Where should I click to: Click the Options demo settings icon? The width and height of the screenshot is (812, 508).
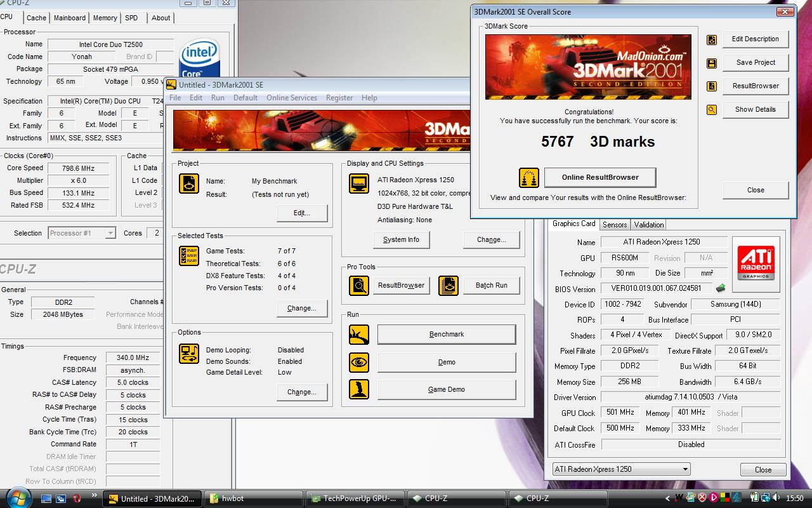pos(189,353)
